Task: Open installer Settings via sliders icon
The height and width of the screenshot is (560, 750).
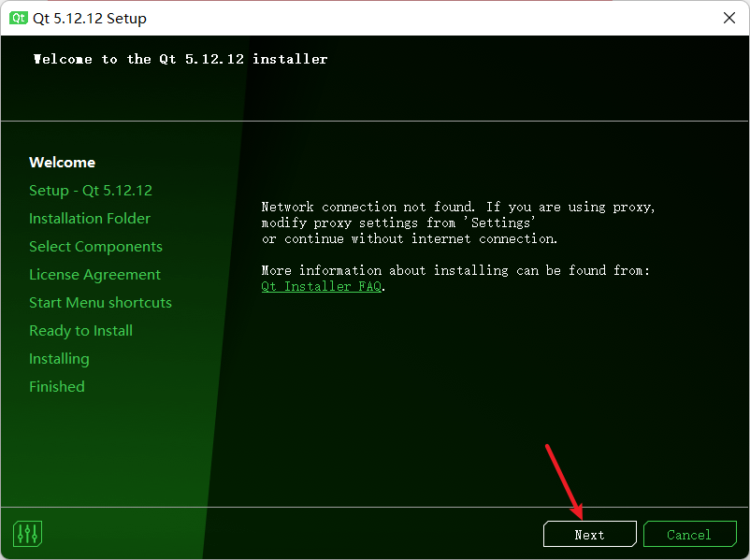Action: point(28,533)
